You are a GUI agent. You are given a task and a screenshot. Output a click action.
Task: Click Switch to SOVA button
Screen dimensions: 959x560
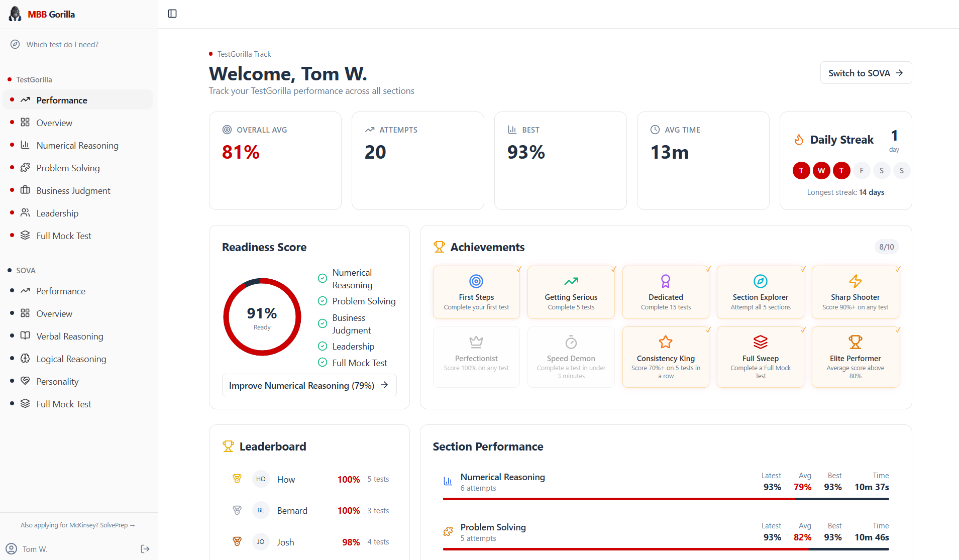point(866,73)
